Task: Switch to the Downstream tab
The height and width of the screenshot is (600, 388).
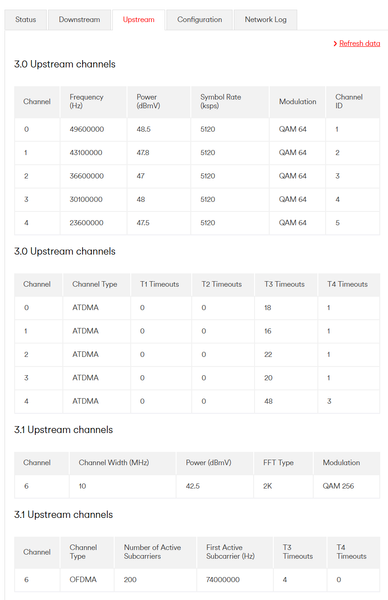Action: pyautogui.click(x=79, y=20)
